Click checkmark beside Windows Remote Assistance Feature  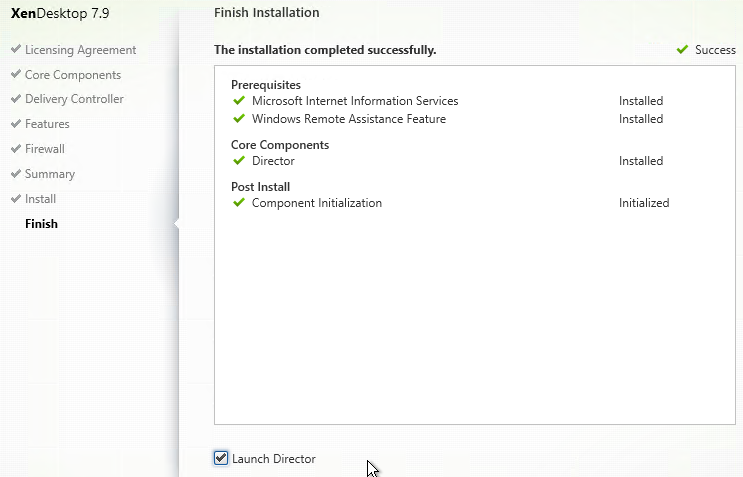(x=239, y=118)
